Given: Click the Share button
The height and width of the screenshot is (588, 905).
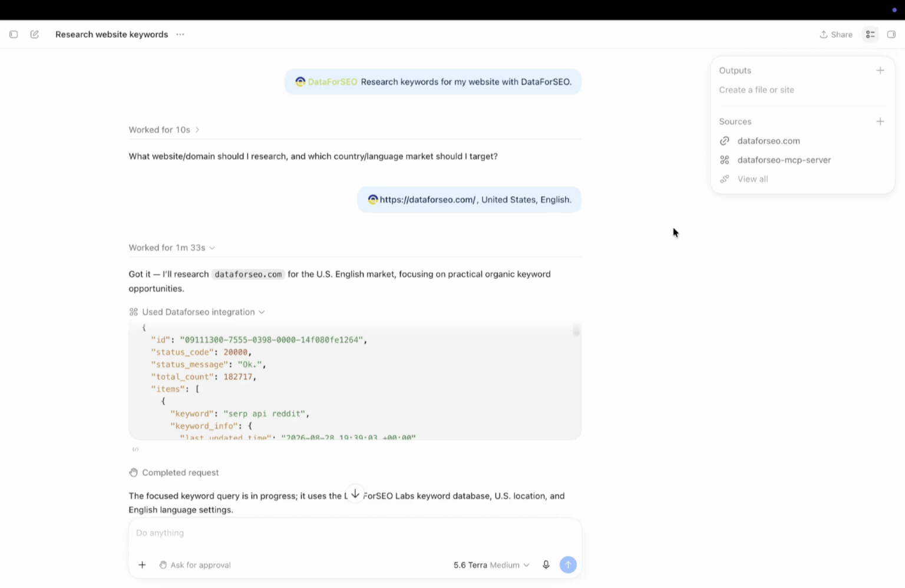Looking at the screenshot, I should [835, 34].
